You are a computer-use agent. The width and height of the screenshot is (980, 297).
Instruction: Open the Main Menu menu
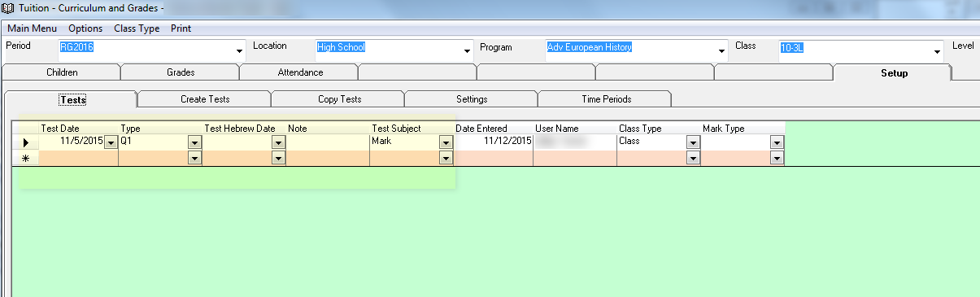[x=32, y=28]
